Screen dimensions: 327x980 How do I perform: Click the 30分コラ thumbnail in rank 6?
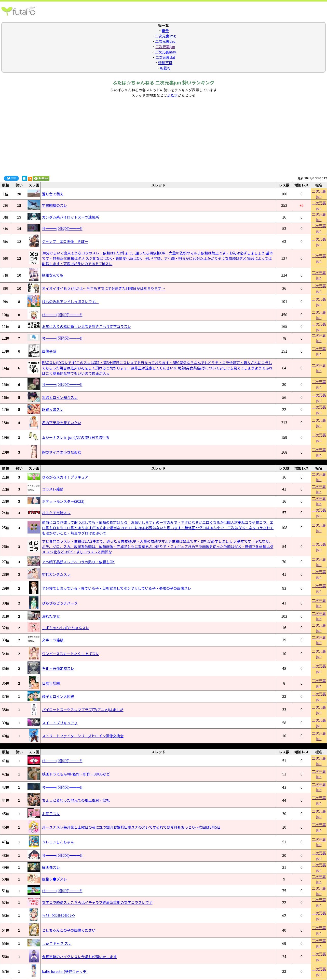point(34,258)
